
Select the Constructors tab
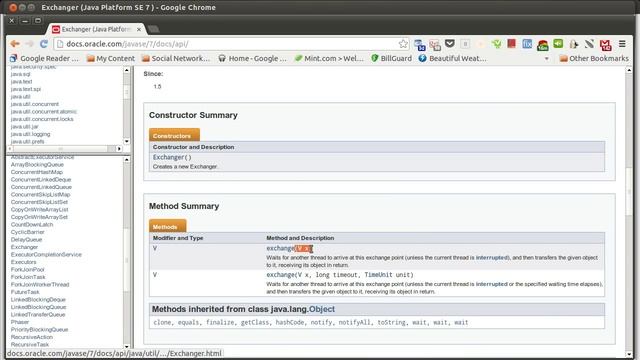(174, 135)
